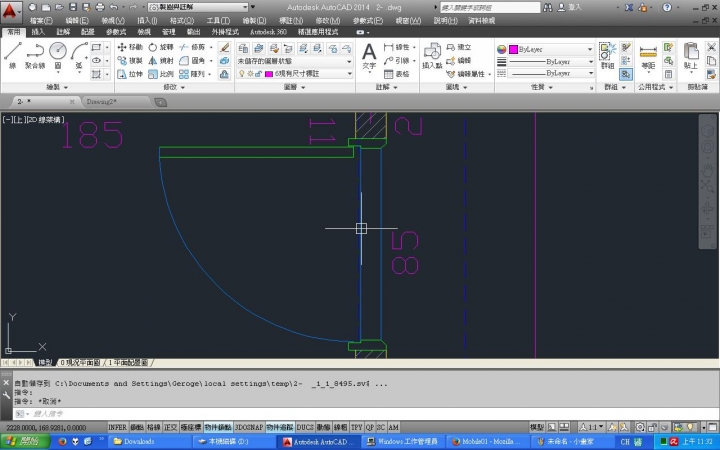Click the Erase tool icon in Modify panel

225,47
